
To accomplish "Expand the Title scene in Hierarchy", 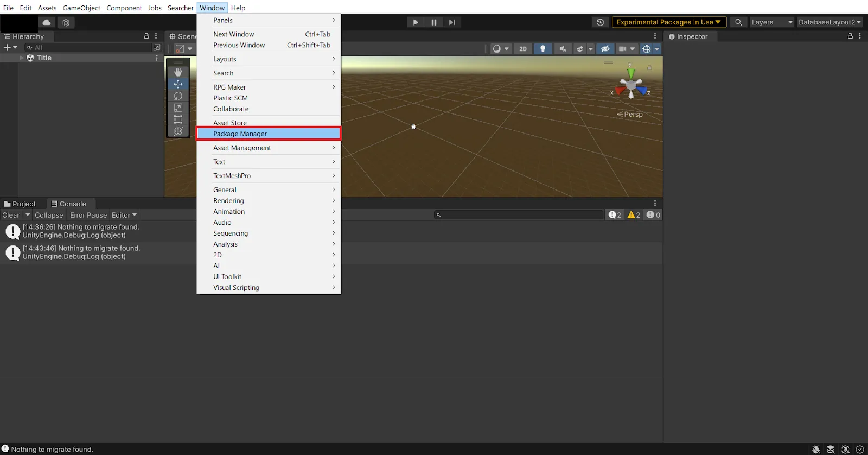I will click(x=22, y=58).
